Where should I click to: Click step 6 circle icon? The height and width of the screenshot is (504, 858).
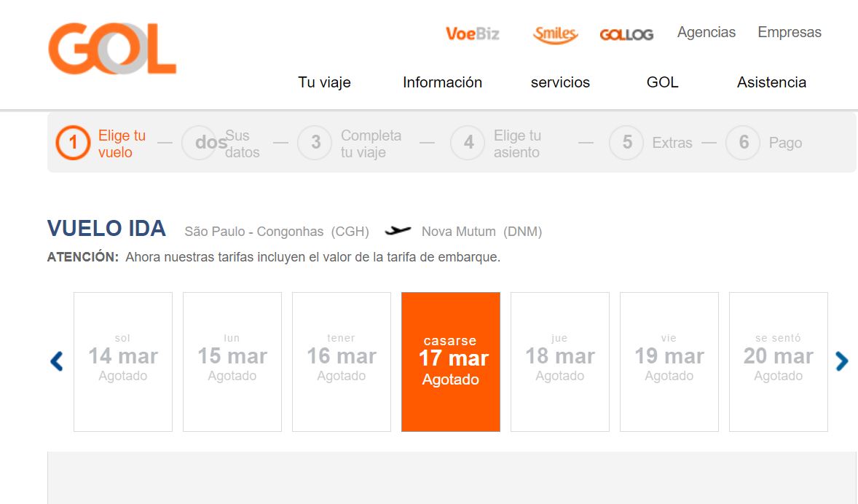(742, 143)
